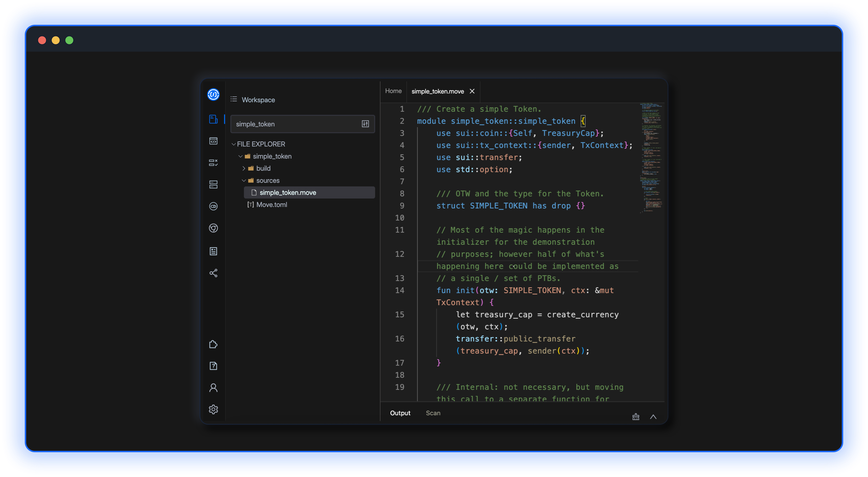Click line number 14 in the gutter
Image resolution: width=868 pixels, height=477 pixels.
[x=399, y=290]
